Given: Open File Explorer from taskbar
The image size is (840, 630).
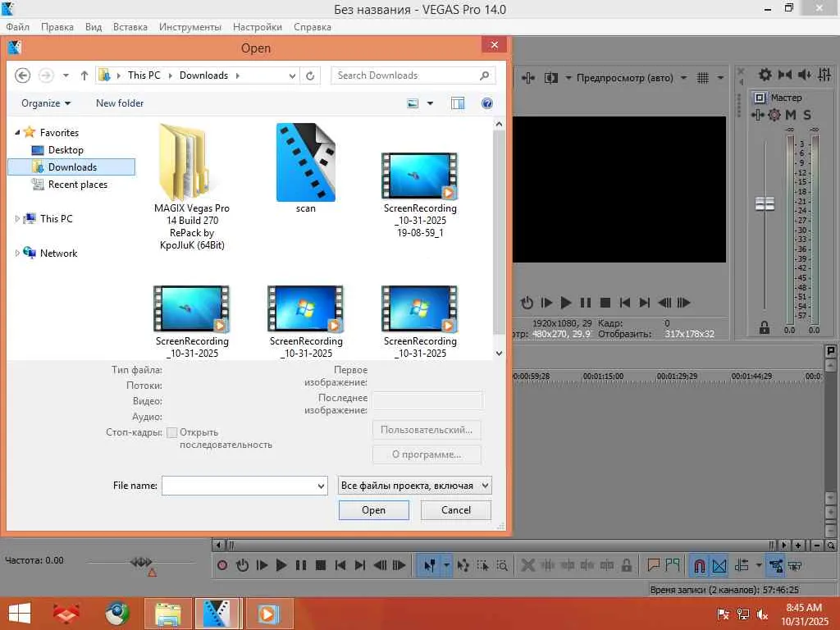Looking at the screenshot, I should click(168, 614).
